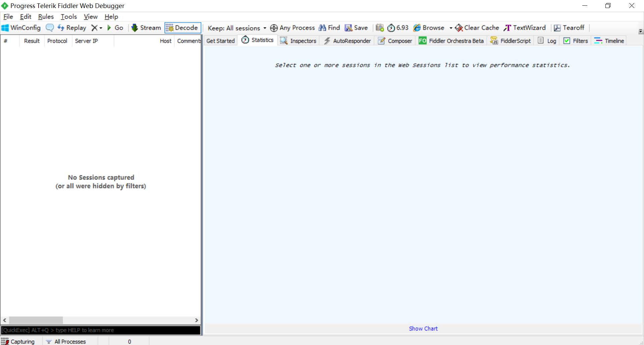Sort sessions by Comments column
The width and height of the screenshot is (644, 345).
[x=188, y=41]
